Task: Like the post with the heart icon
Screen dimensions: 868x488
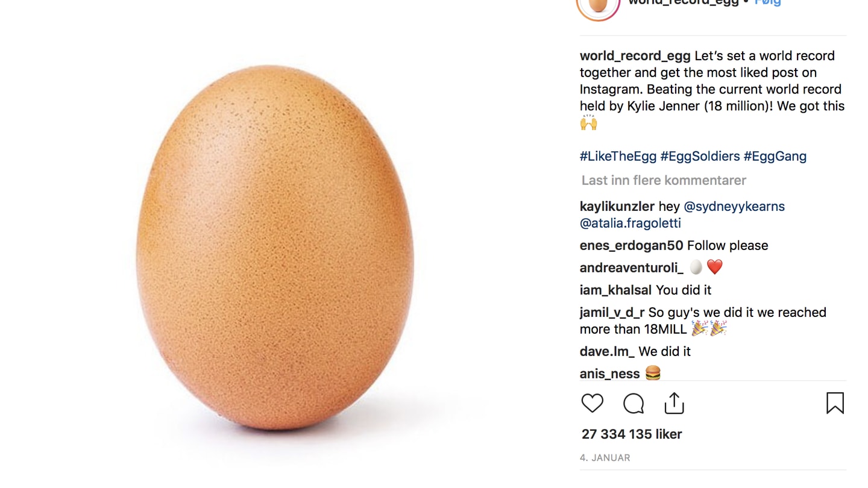Action: [592, 403]
